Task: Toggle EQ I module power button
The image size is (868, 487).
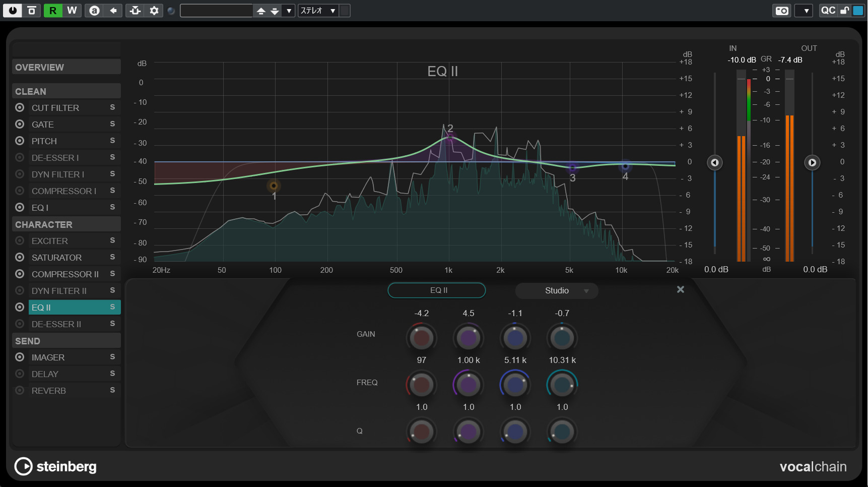Action: [x=20, y=207]
